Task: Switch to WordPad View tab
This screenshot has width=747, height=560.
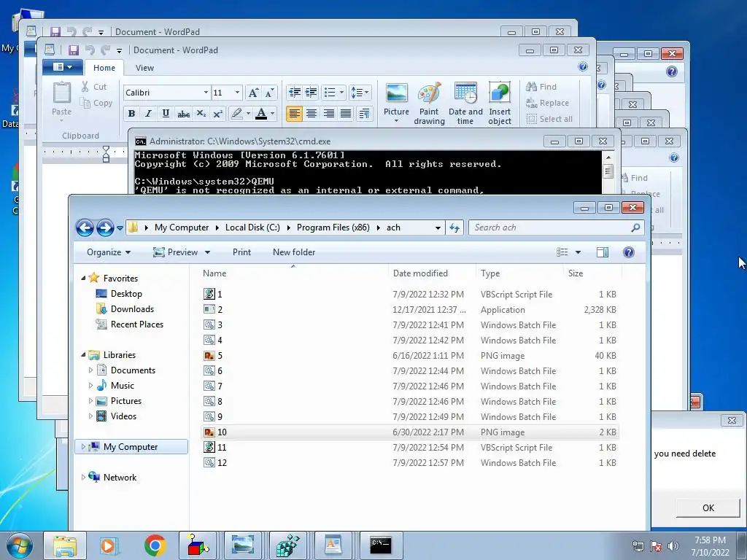Action: 144,68
